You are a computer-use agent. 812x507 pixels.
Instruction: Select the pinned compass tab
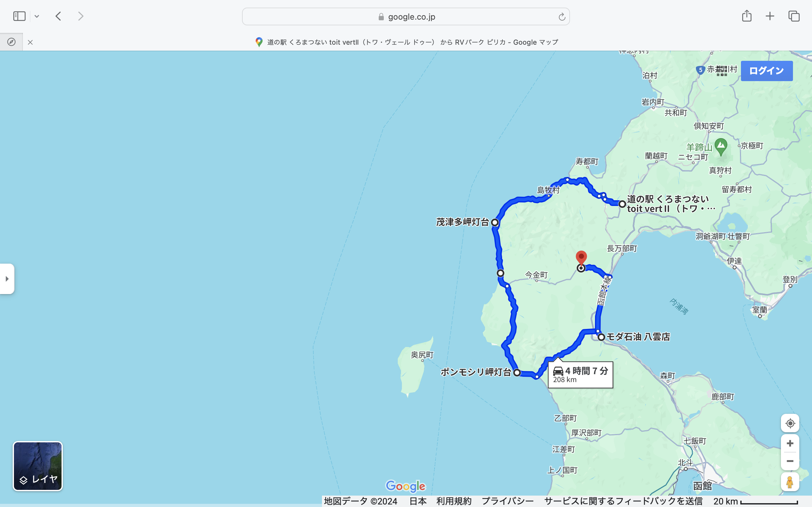[x=11, y=42]
